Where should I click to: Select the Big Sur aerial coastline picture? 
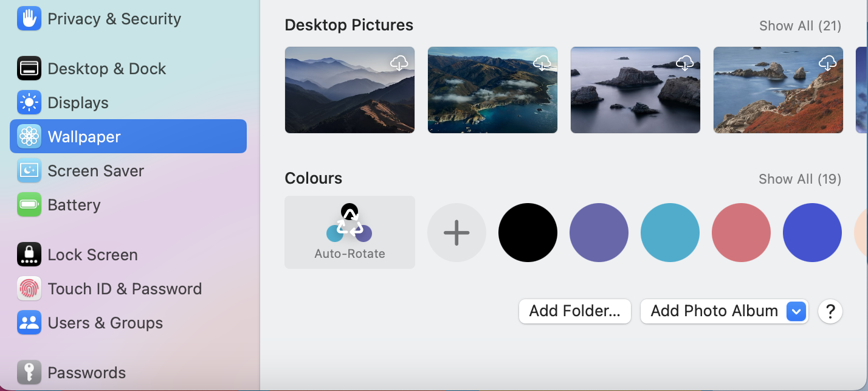click(492, 90)
